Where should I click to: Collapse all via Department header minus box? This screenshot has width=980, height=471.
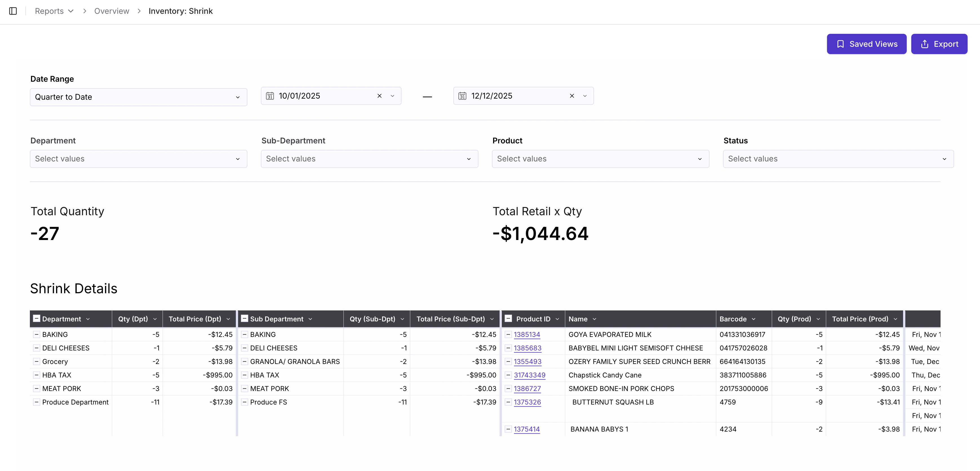(x=37, y=318)
